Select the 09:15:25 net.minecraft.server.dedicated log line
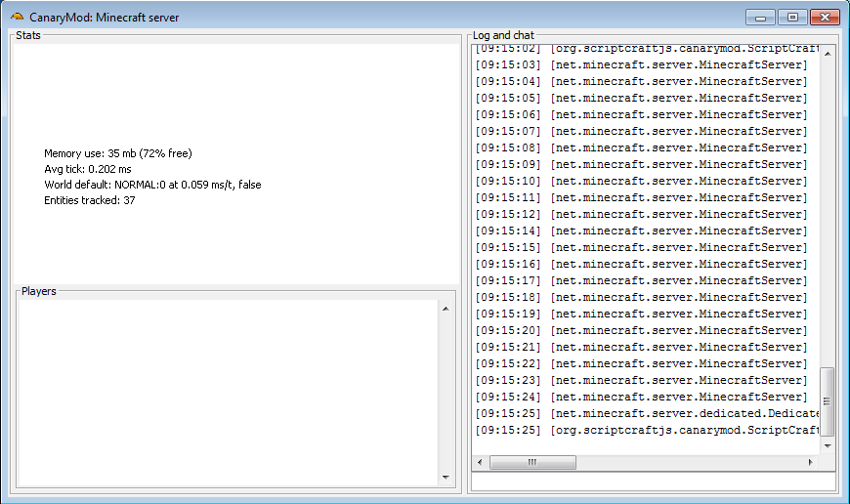 [x=647, y=413]
